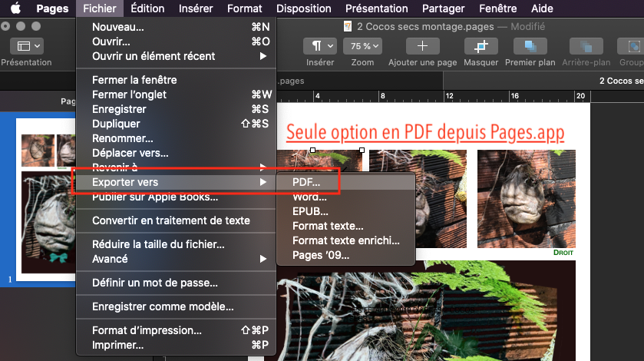Open the Présentation menu in menu bar

click(377, 8)
